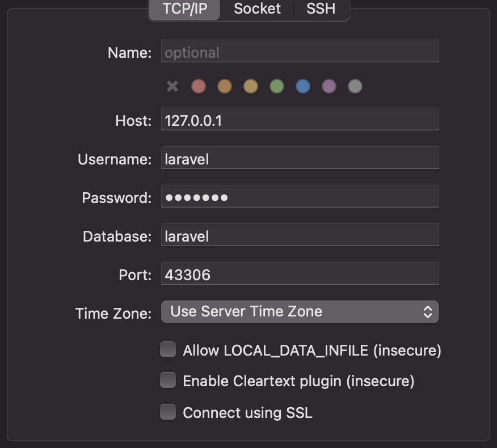The width and height of the screenshot is (497, 448).
Task: Select the green color swatch
Action: point(277,86)
